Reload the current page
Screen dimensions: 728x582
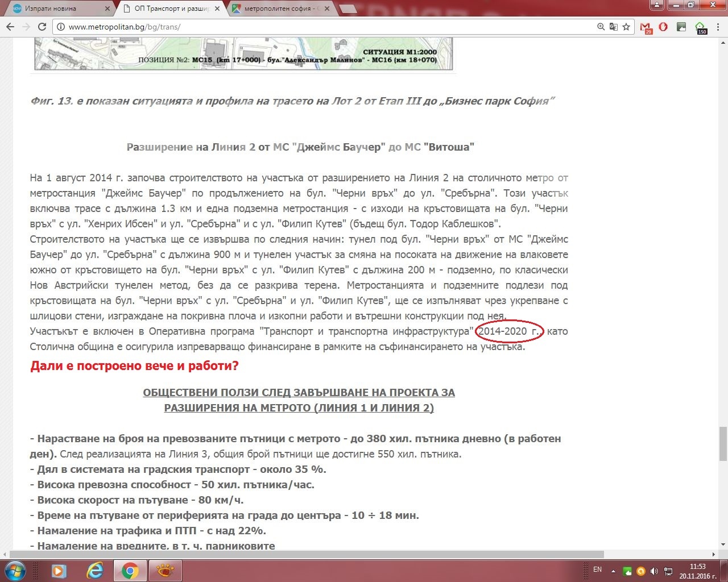(x=42, y=27)
